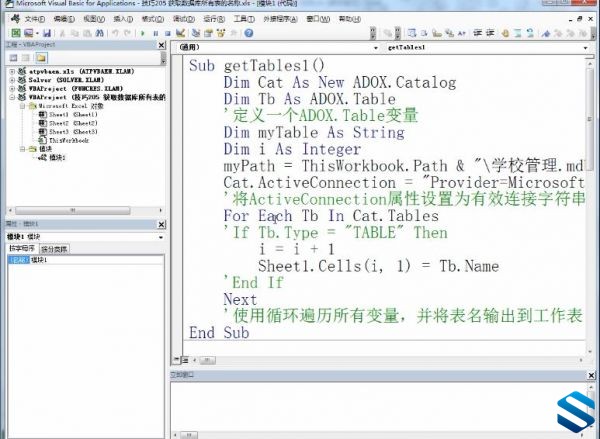Screen dimensions: 600x439
Task: Click the Break pause icon
Action: click(x=156, y=33)
